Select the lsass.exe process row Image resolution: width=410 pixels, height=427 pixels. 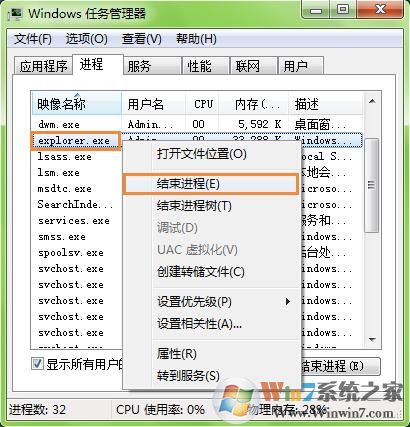[77, 157]
